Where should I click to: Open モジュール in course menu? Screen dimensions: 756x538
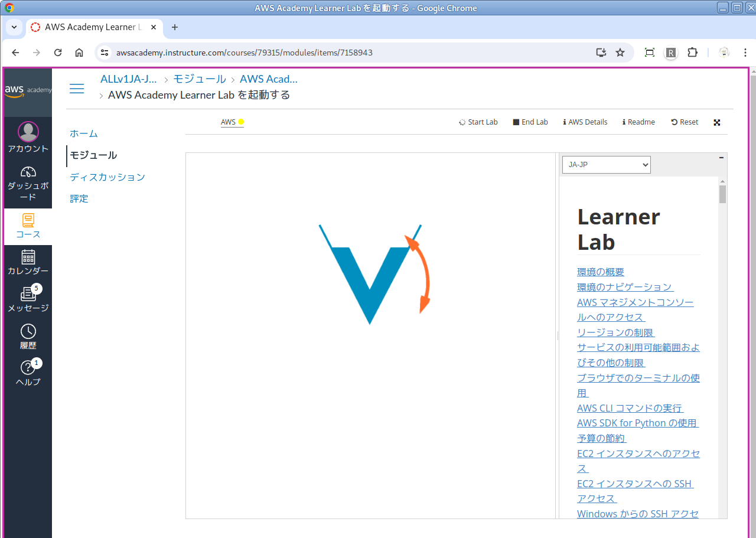93,155
